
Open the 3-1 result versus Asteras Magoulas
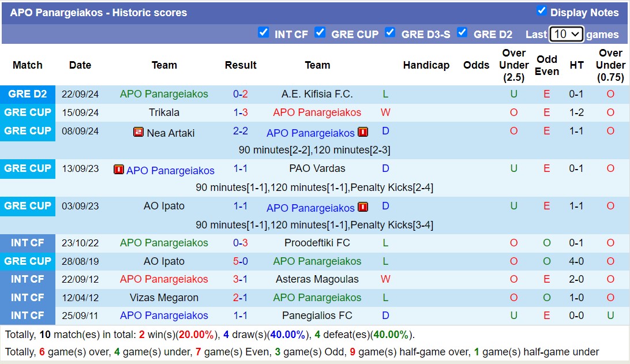click(x=241, y=279)
